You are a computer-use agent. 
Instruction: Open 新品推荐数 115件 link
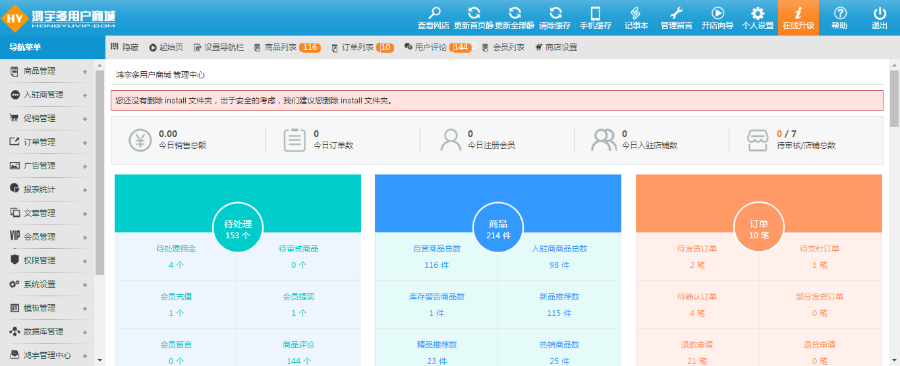[x=559, y=305]
